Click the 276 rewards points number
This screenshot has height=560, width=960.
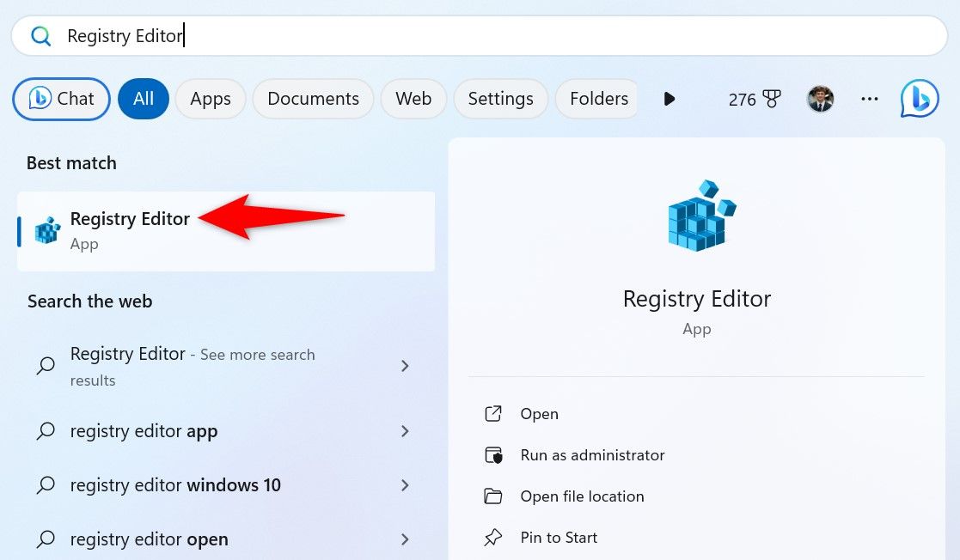(742, 99)
